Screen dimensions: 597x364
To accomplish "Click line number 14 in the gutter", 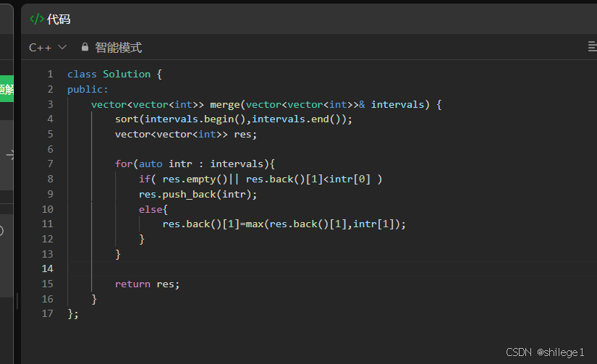I will (47, 268).
